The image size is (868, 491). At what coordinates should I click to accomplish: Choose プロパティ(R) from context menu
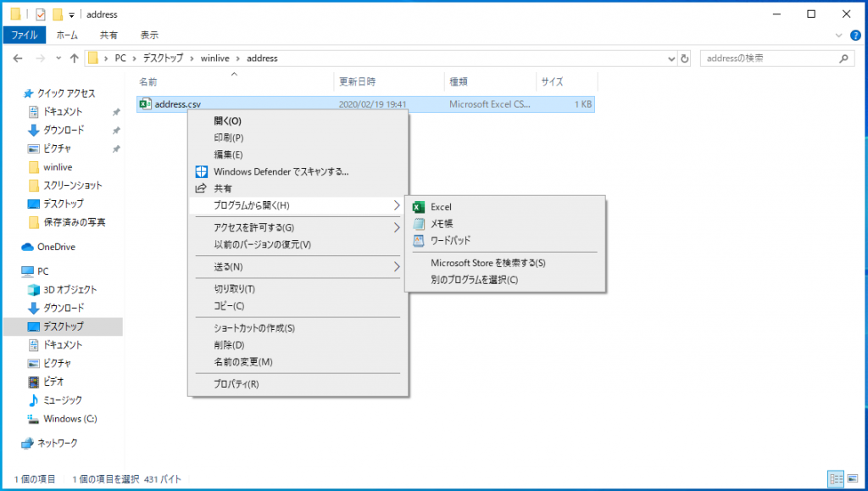coord(236,384)
